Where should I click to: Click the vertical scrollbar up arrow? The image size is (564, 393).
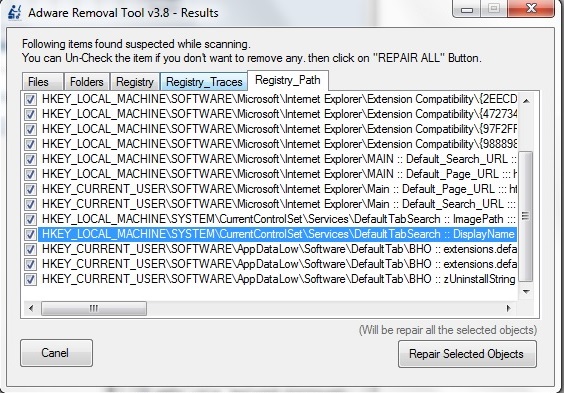(x=526, y=101)
